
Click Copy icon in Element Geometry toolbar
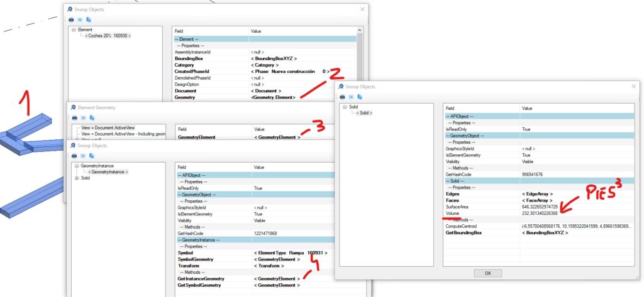[92, 117]
